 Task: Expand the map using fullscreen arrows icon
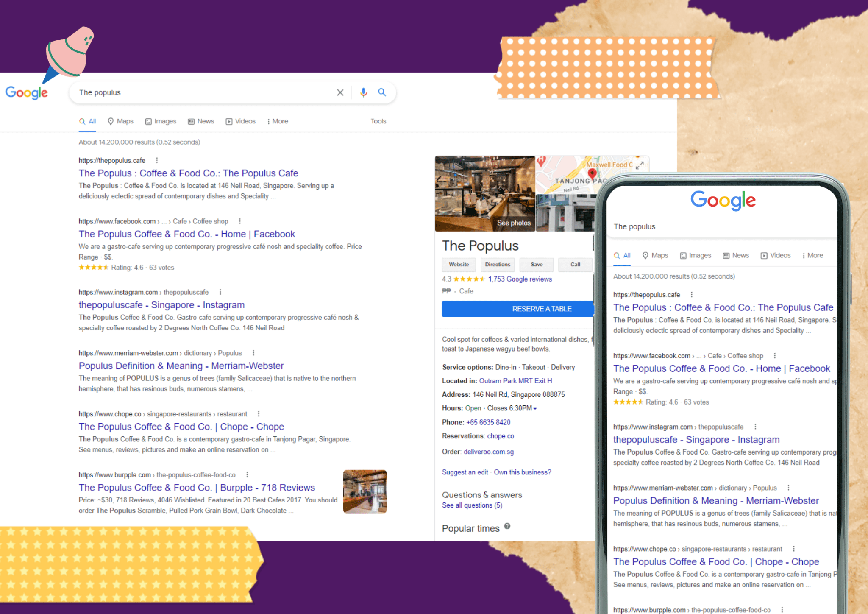(x=640, y=165)
